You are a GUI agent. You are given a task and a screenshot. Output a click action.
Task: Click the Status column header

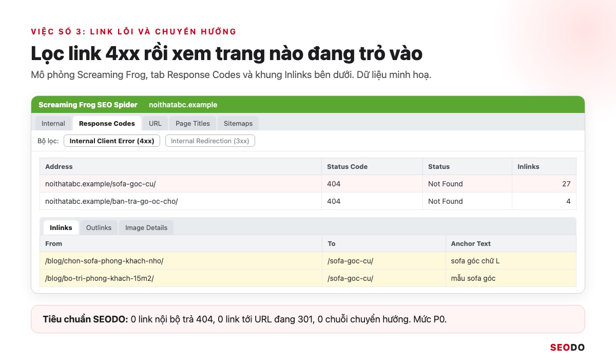click(x=467, y=166)
